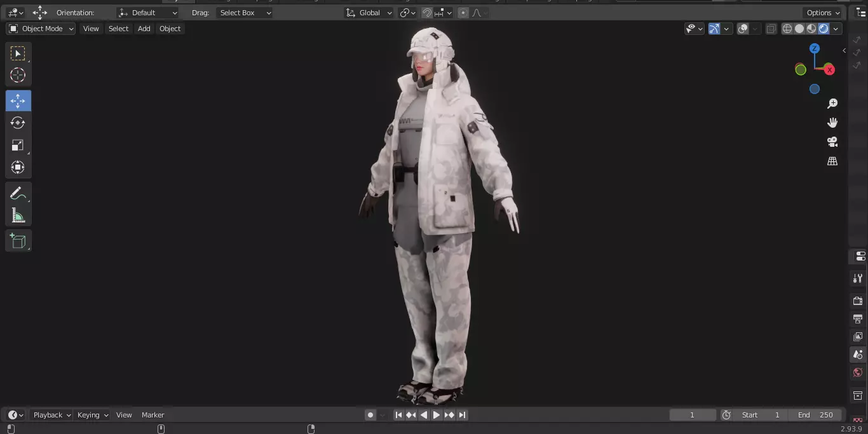Click the red X axis gizmo
Screen dimensions: 868x434
tap(829, 70)
